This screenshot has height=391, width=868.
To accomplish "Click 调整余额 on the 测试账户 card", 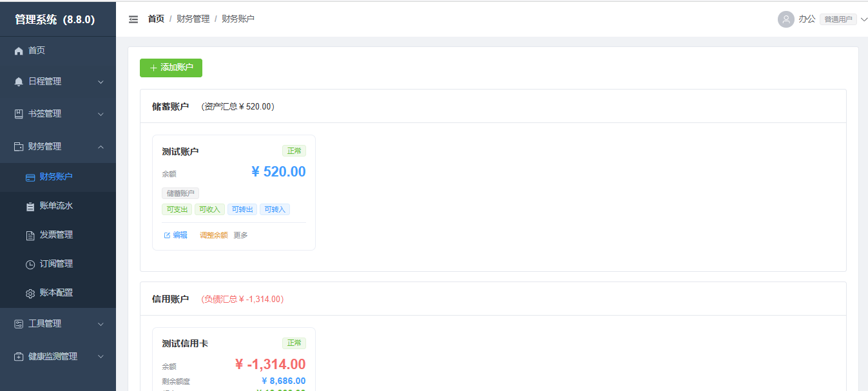I will [x=214, y=235].
